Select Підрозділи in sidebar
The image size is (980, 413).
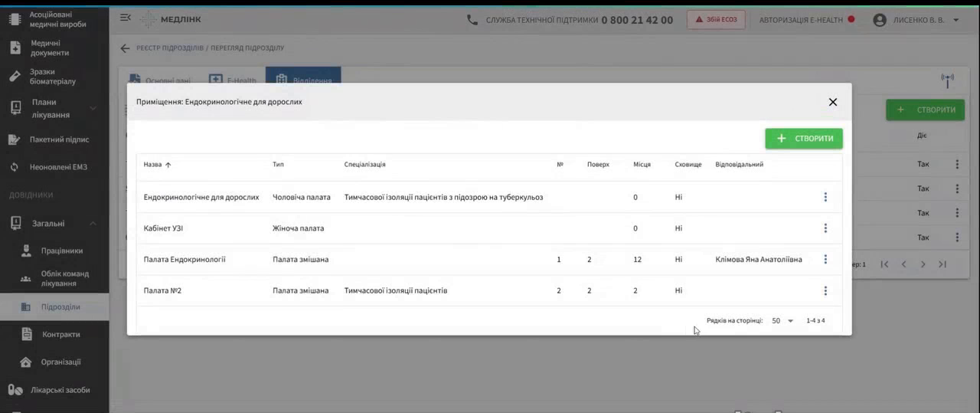point(54,307)
